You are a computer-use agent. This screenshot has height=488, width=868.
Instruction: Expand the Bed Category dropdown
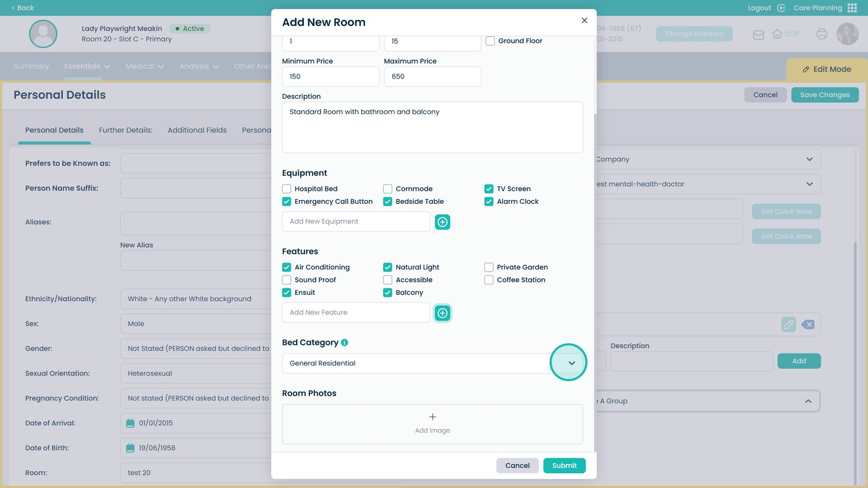coord(571,363)
